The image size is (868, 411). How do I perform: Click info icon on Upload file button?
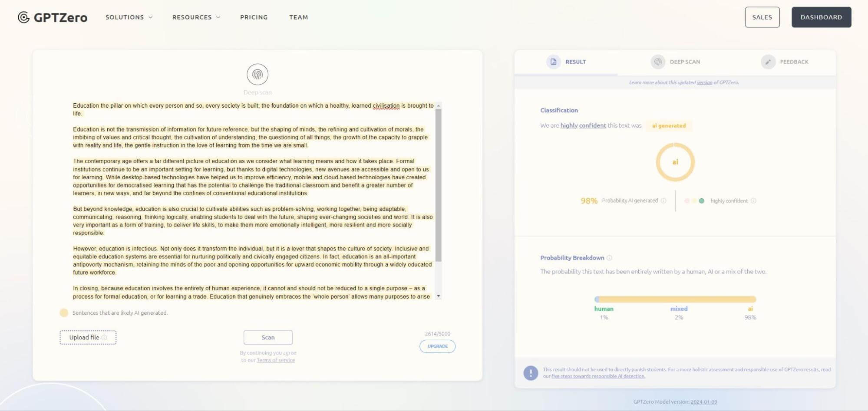pyautogui.click(x=104, y=337)
